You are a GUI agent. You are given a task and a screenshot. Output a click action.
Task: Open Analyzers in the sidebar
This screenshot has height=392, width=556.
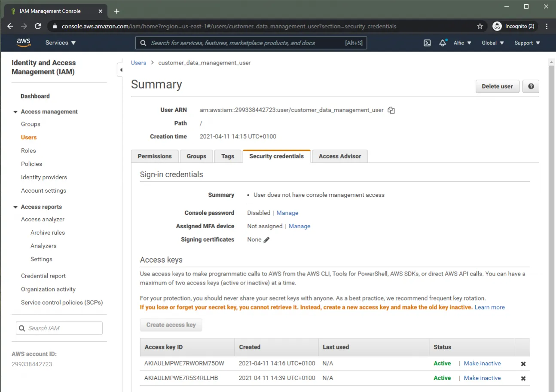(x=43, y=246)
